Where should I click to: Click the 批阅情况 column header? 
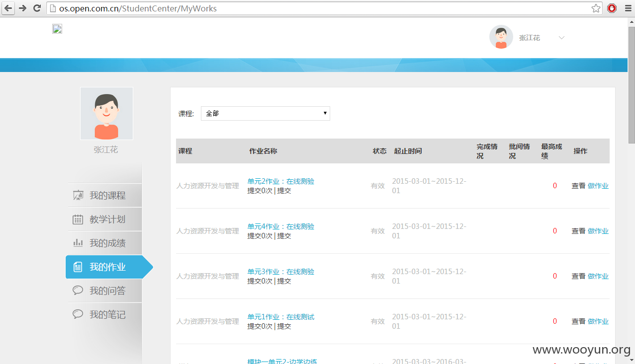tap(519, 151)
